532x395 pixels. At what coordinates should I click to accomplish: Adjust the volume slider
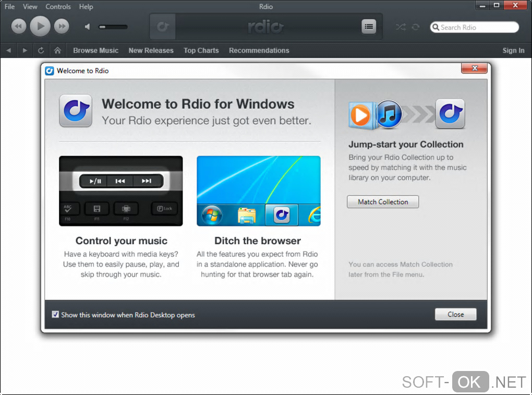click(x=113, y=27)
